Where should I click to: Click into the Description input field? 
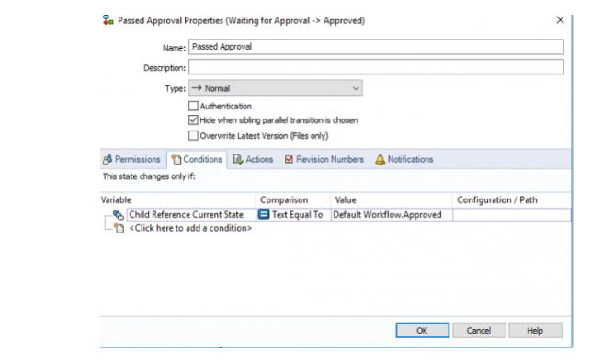point(376,67)
